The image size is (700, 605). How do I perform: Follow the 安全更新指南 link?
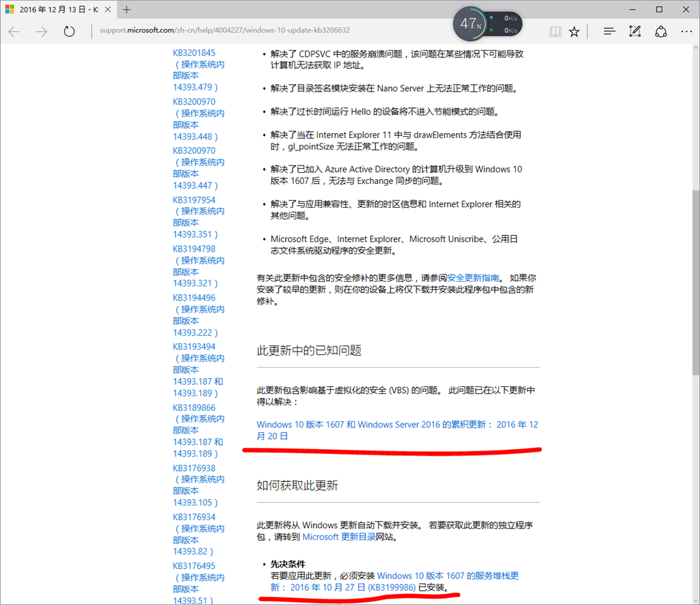(x=473, y=278)
